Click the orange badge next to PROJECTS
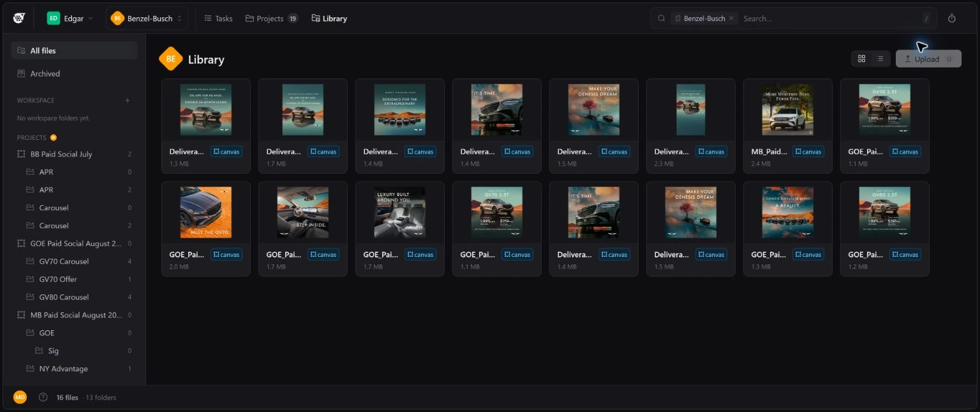This screenshot has height=412, width=980. tap(54, 137)
